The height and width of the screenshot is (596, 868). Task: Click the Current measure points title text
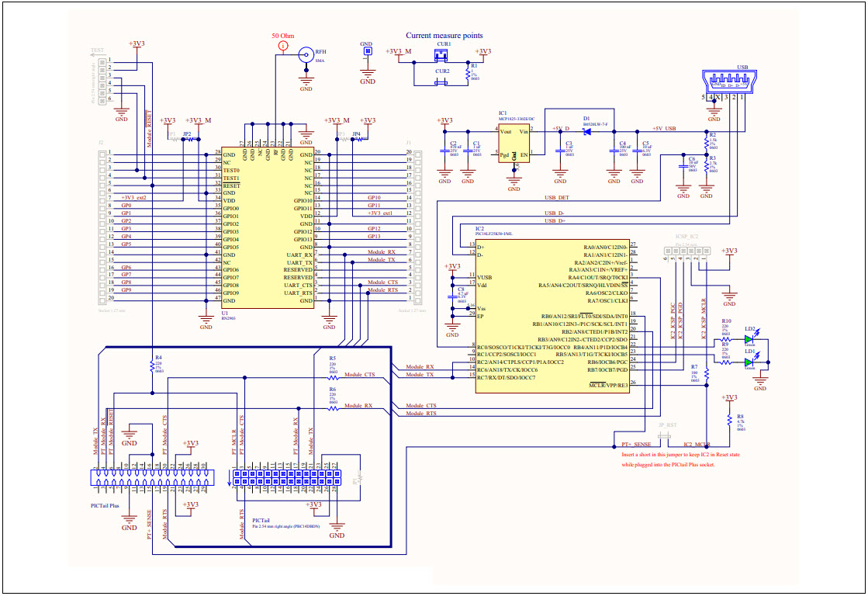(x=446, y=35)
